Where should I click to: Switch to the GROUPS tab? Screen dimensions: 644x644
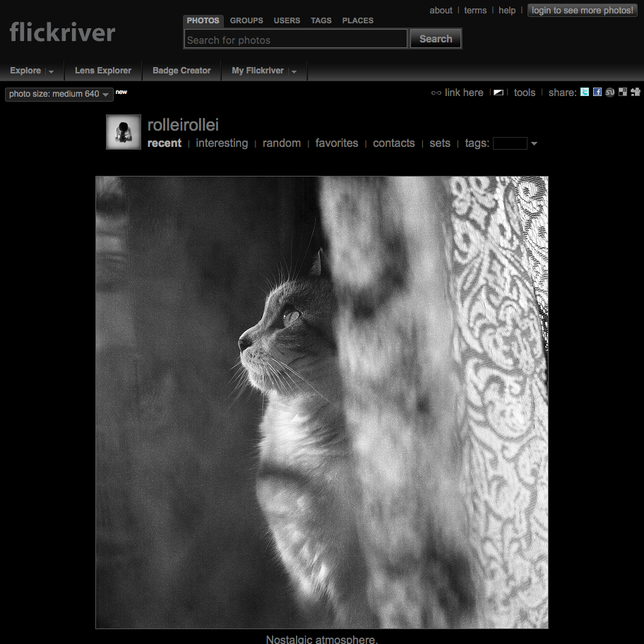[246, 20]
